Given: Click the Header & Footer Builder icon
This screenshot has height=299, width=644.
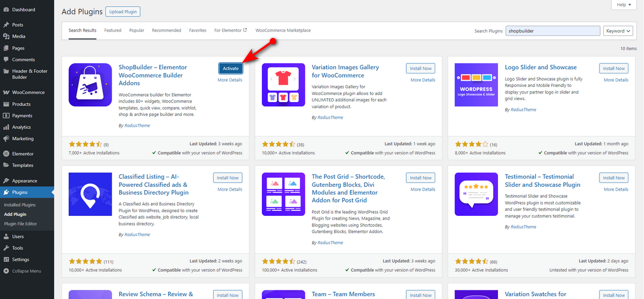Looking at the screenshot, I should 6,71.
